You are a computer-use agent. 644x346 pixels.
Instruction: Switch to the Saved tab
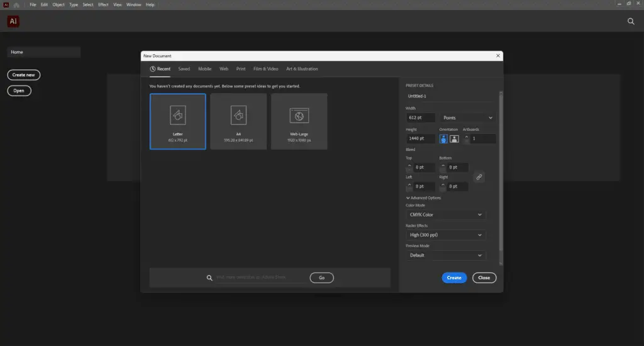click(184, 69)
